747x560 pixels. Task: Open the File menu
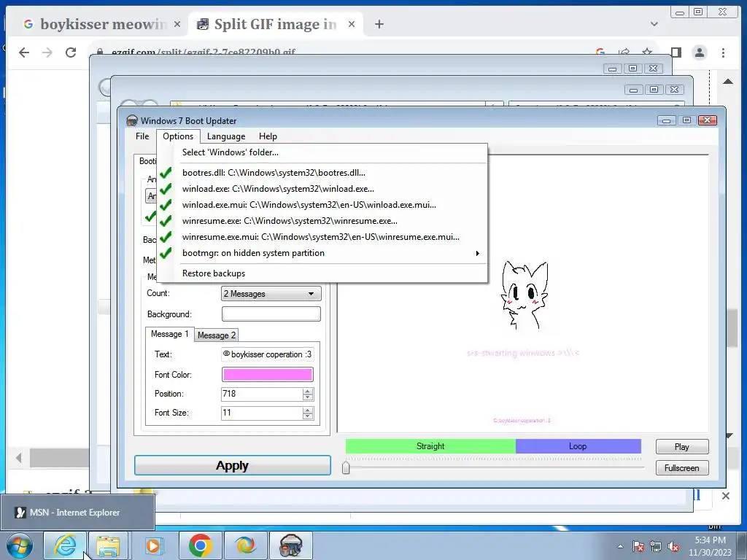[x=142, y=136]
